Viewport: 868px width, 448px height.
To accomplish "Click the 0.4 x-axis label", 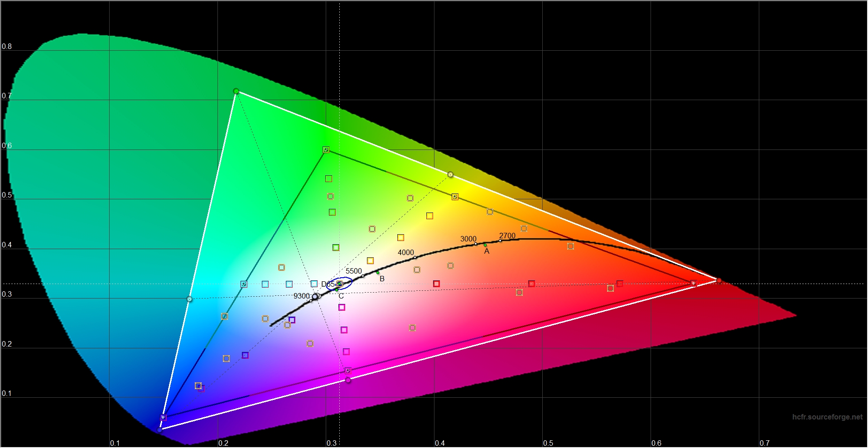I will click(440, 443).
